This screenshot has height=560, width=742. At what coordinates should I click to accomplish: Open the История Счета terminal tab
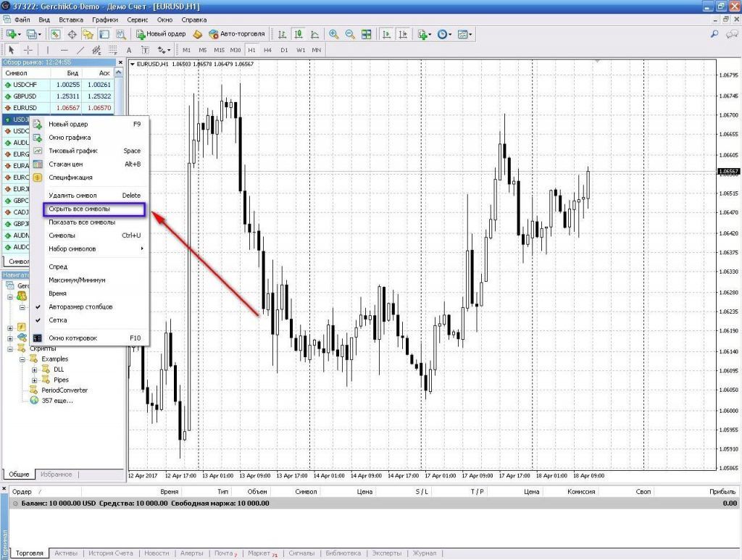coord(111,553)
